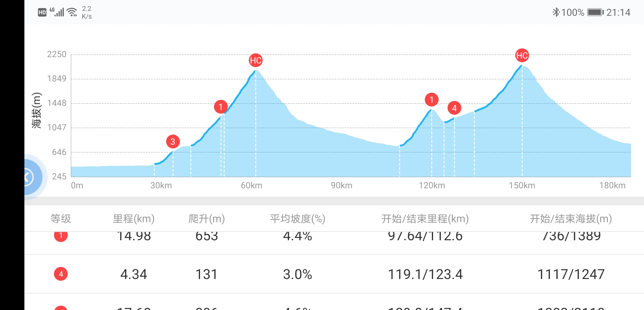Select the 等级 column header

click(x=61, y=219)
